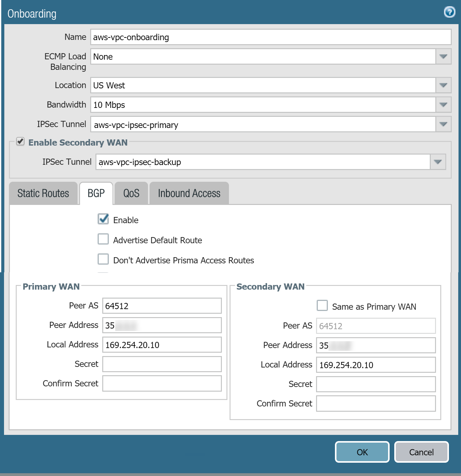461x476 pixels.
Task: Click the Primary WAN Secret field
Action: pos(162,364)
